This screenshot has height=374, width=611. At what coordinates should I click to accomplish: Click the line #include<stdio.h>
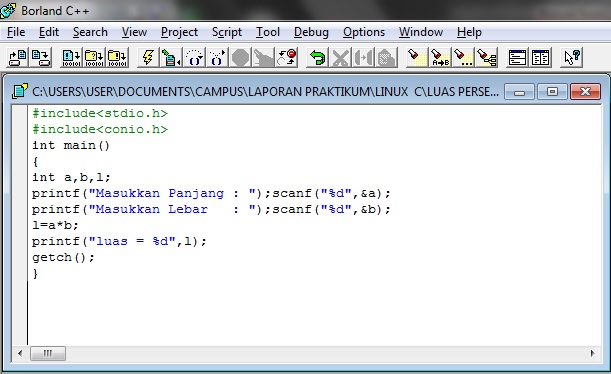point(100,113)
